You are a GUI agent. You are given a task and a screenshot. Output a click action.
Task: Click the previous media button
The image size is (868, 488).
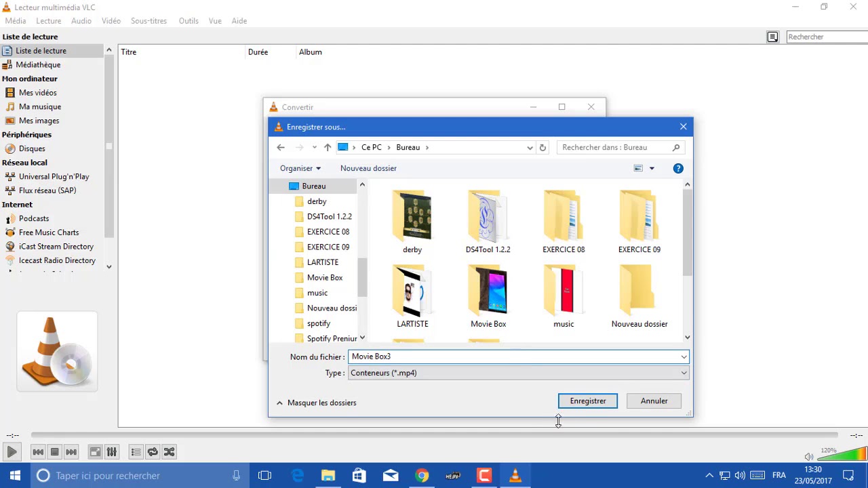click(38, 452)
